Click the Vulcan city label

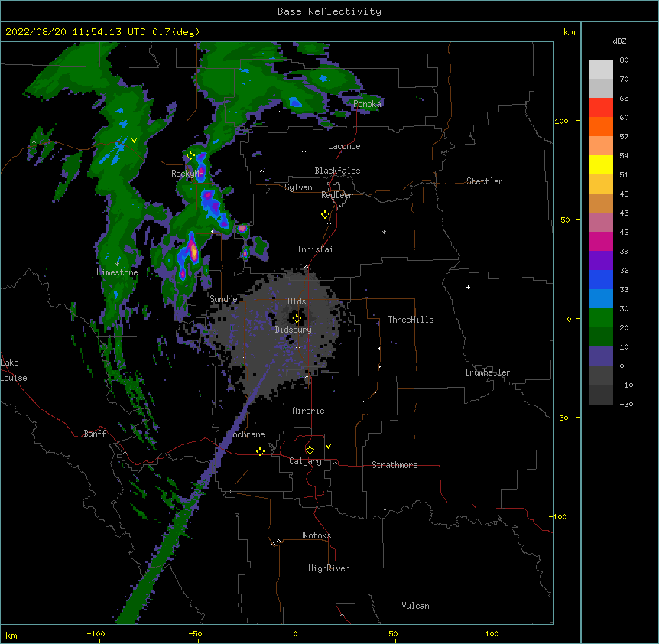click(415, 606)
